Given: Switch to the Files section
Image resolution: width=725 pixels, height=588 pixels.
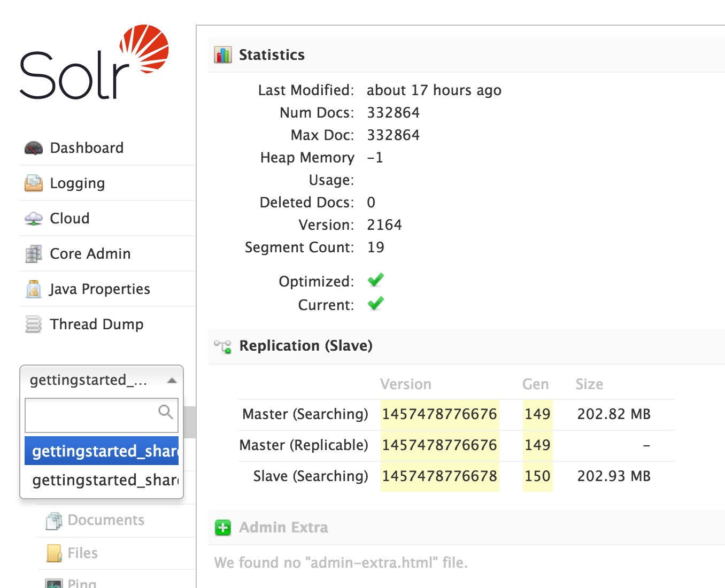Looking at the screenshot, I should 82,553.
